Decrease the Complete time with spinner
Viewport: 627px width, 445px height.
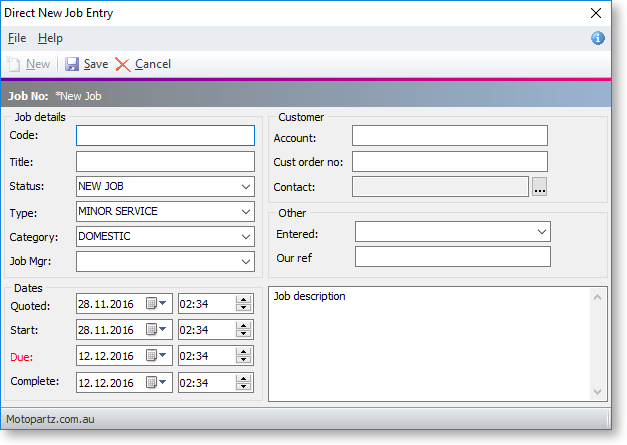tap(243, 387)
